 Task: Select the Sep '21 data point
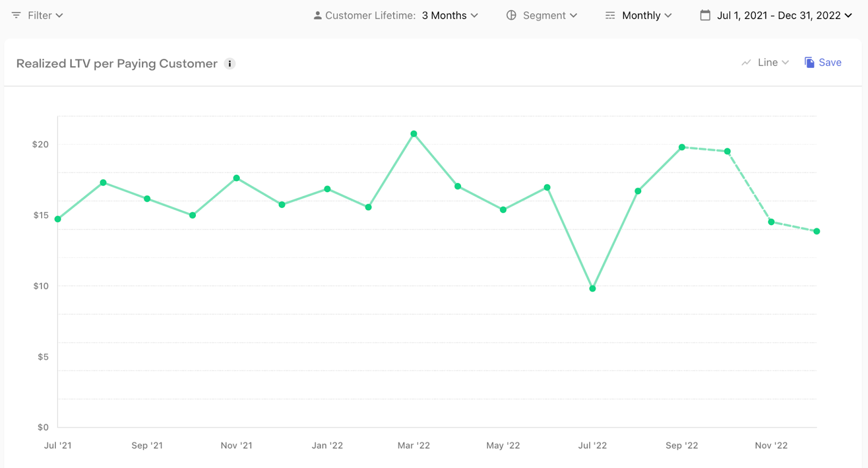(x=147, y=199)
